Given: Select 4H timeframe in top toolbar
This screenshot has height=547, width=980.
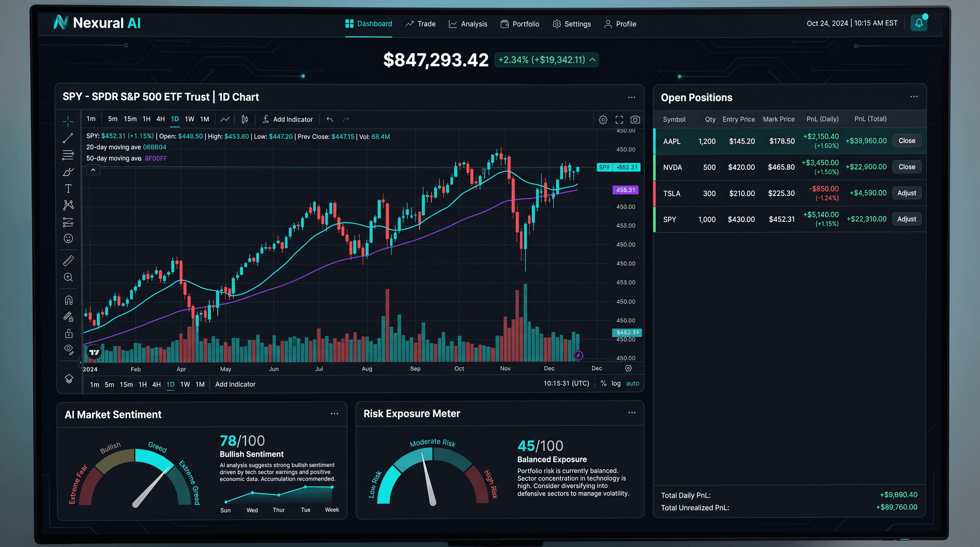Looking at the screenshot, I should point(160,119).
